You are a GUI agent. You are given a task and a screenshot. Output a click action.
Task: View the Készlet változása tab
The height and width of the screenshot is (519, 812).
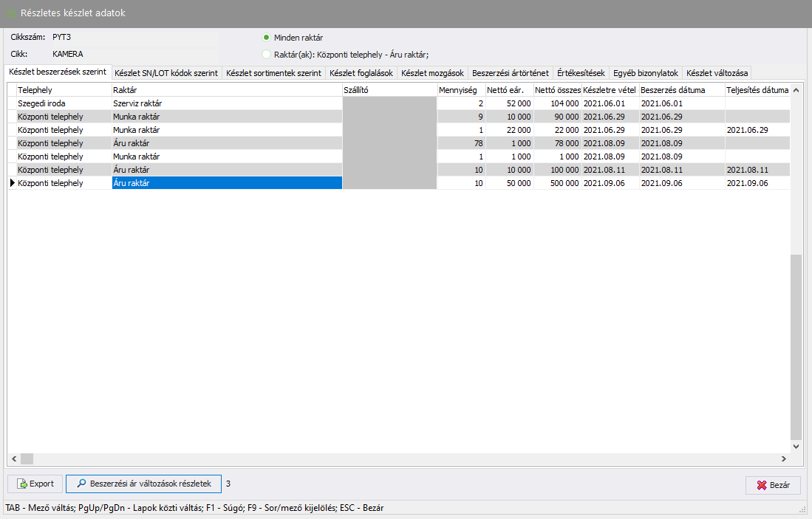point(717,73)
